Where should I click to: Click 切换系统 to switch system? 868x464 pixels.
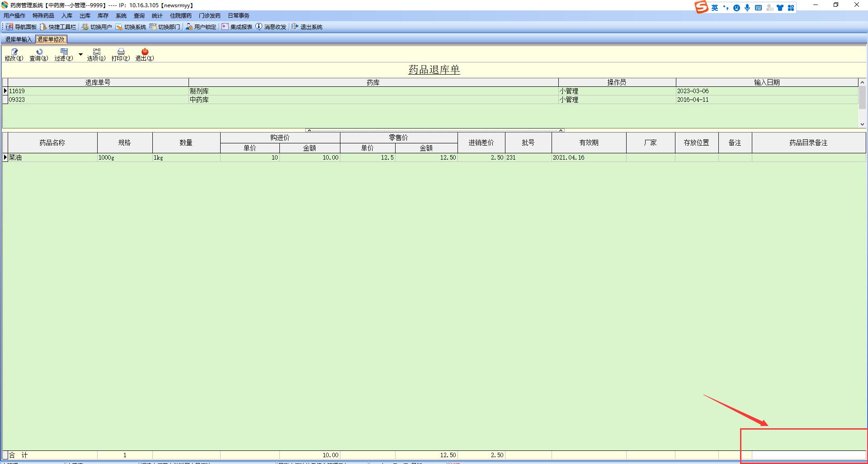coord(131,27)
